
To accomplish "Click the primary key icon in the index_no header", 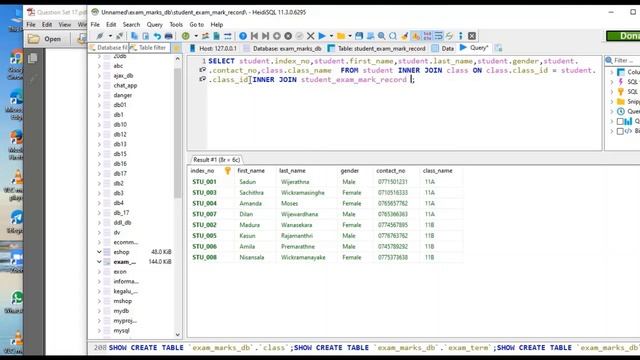I will 228,171.
